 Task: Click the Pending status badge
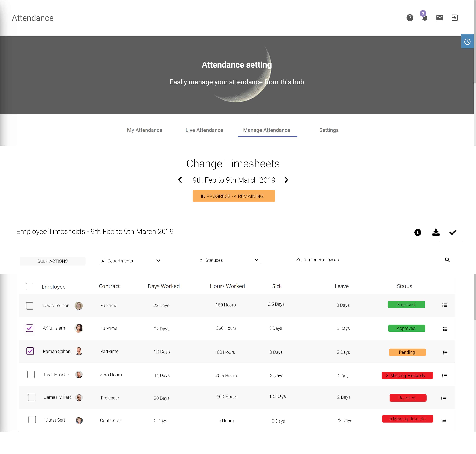(407, 352)
